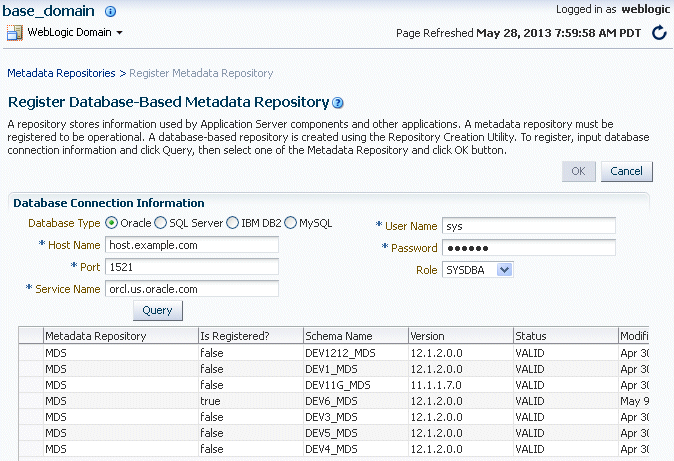Go to Metadata Repositories breadcrumb link

coord(61,73)
